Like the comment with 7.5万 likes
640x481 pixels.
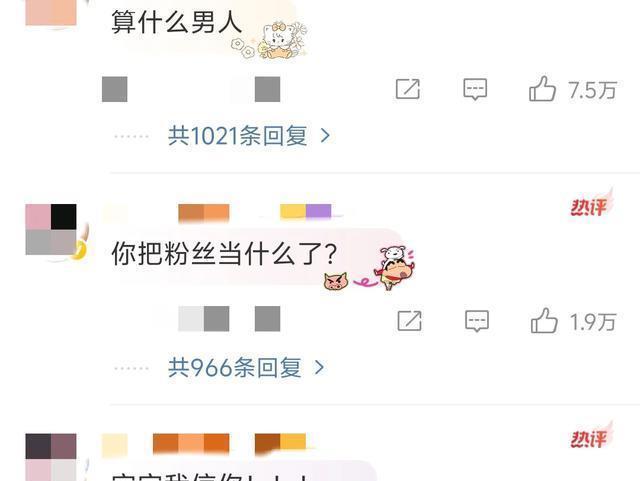click(x=542, y=89)
